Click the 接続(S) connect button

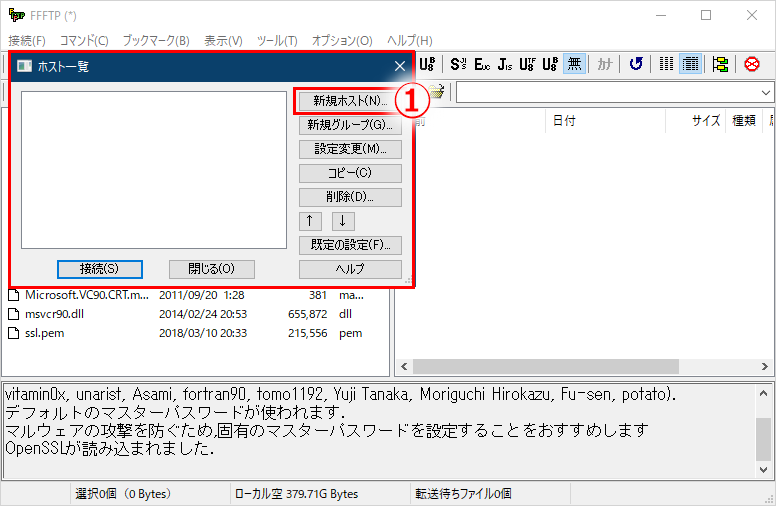(x=99, y=269)
